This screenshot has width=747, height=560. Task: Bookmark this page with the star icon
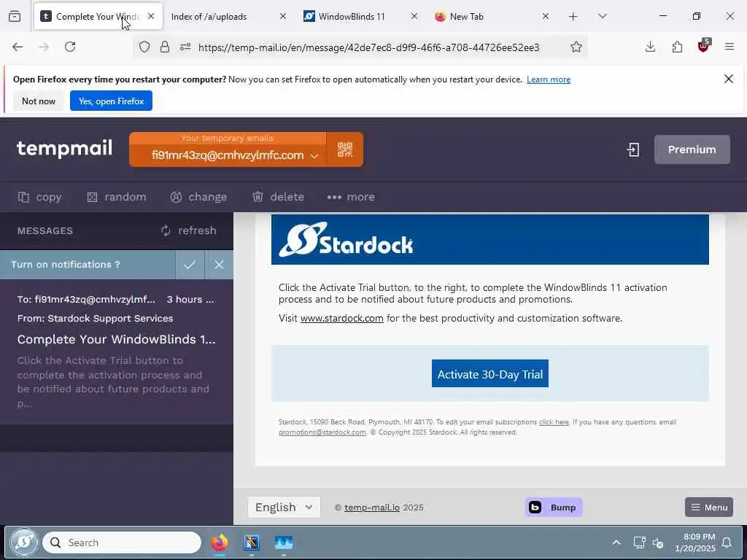click(x=576, y=47)
